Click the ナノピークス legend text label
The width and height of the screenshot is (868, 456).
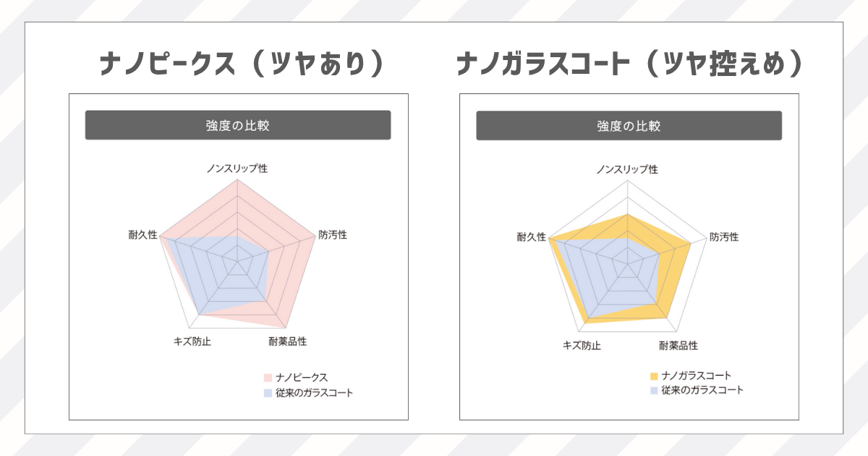click(x=302, y=377)
